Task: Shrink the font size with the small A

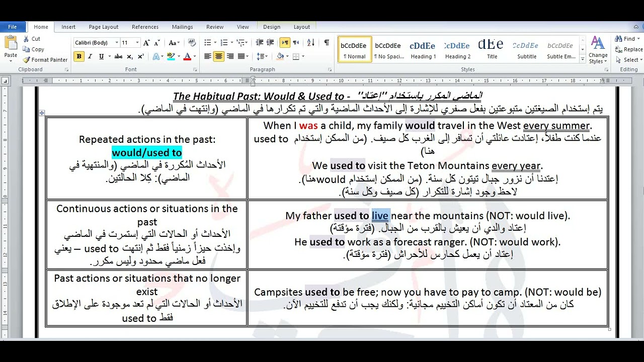Action: [157, 43]
